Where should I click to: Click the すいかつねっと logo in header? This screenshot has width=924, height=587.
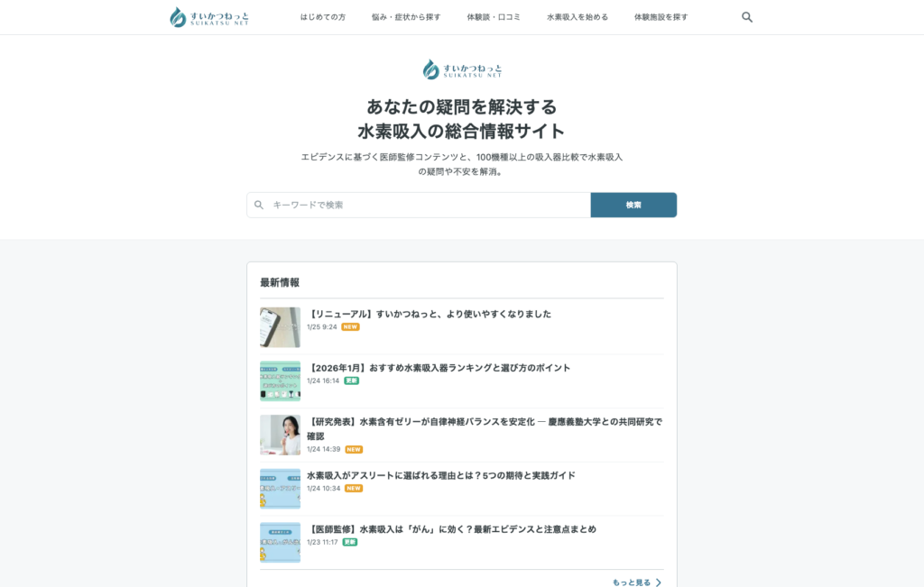point(209,17)
